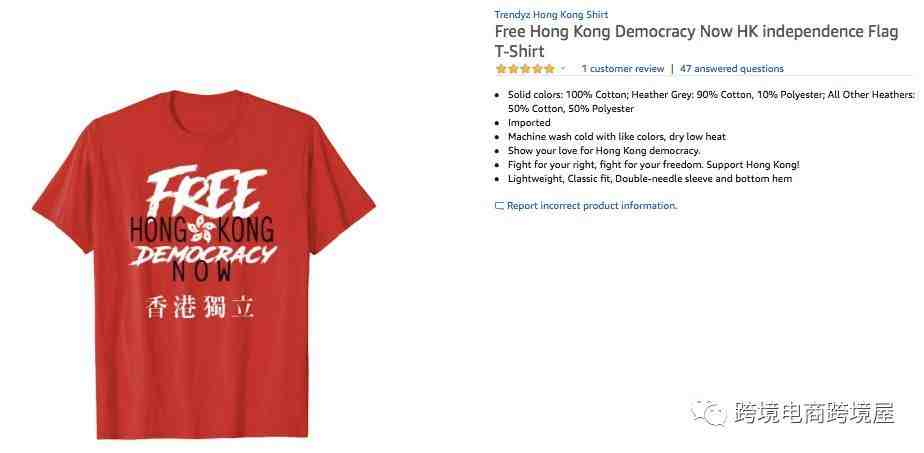The height and width of the screenshot is (453, 924).
Task: Click the first gold rating star
Action: coord(501,69)
